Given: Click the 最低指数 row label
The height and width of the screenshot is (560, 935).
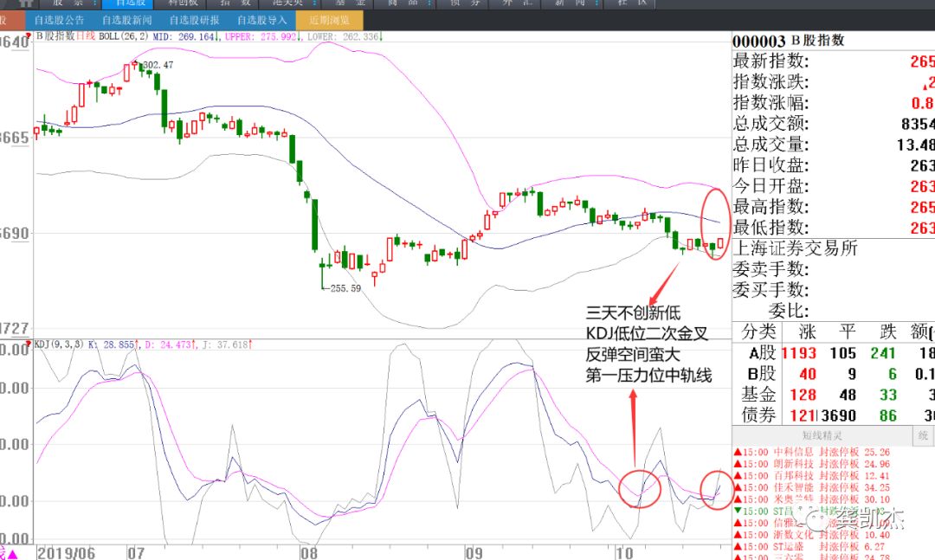Looking at the screenshot, I should click(x=771, y=228).
